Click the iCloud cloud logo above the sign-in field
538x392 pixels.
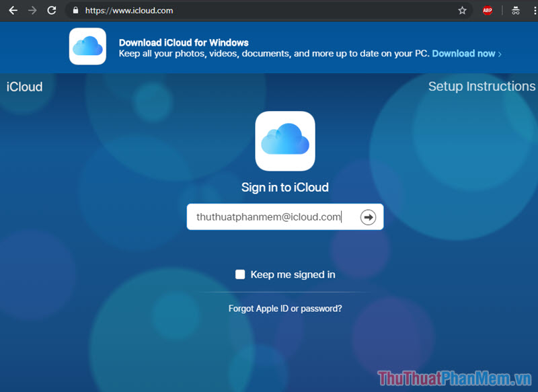pyautogui.click(x=285, y=141)
